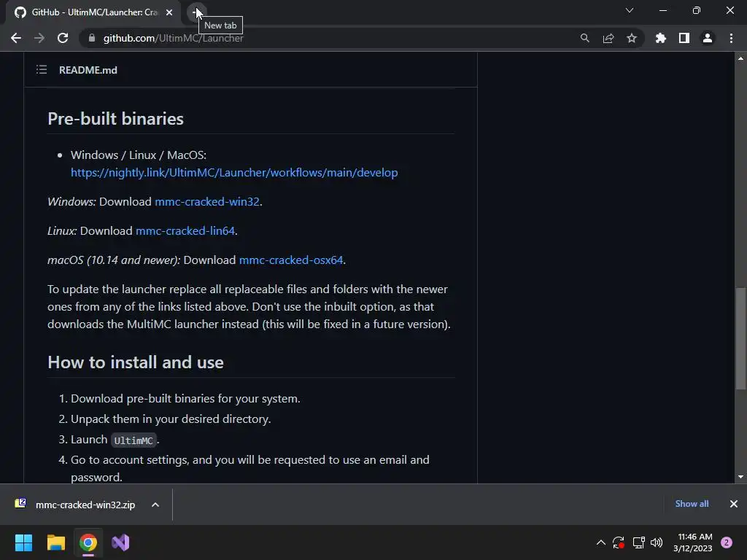747x560 pixels.
Task: Click the Pre-built binaries heading
Action: click(116, 119)
